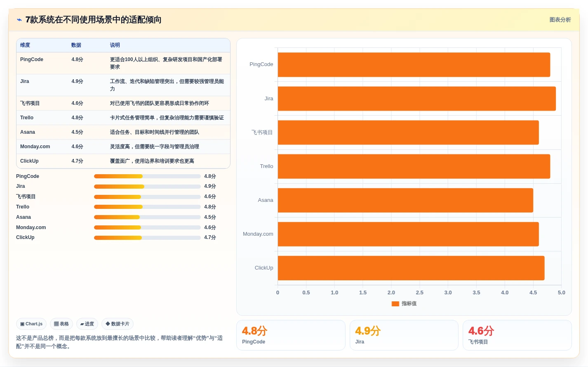Click description 对已使用飞书的团队更容易形成日常协作闭环
The height and width of the screenshot is (367, 588).
(x=159, y=103)
